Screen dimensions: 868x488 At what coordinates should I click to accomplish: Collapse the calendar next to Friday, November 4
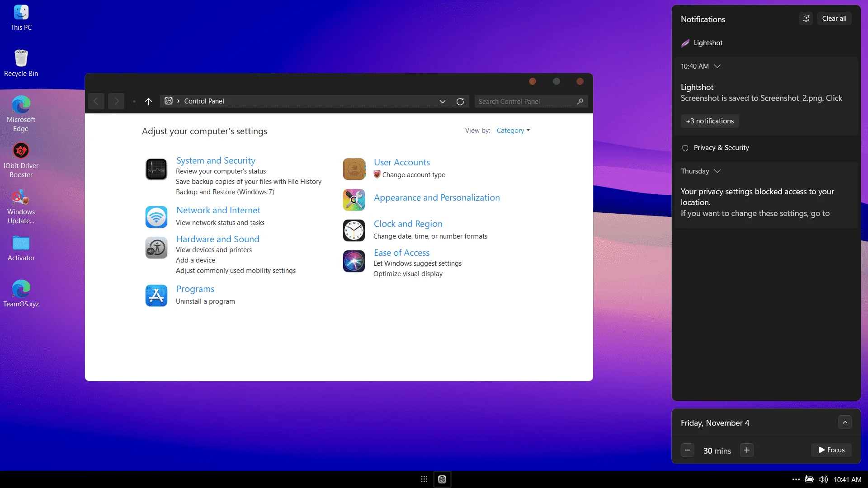point(845,422)
